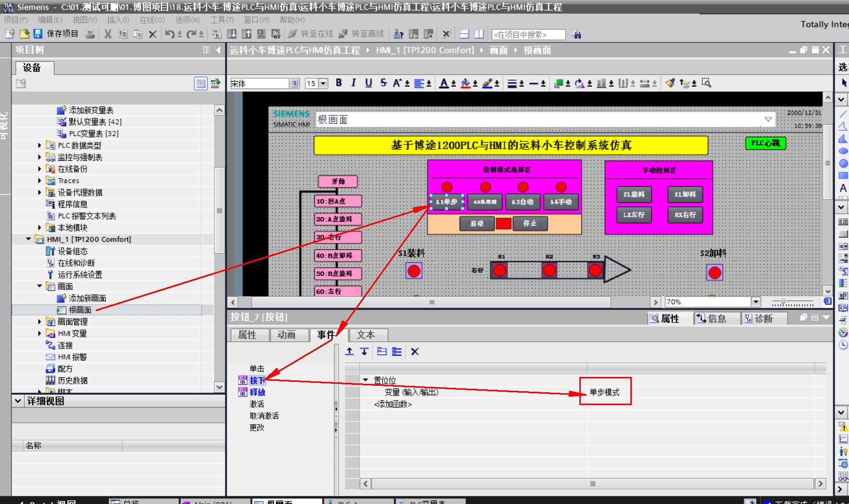Open 在线(O) menu
Viewport: 849px width, 504px height.
pyautogui.click(x=152, y=20)
